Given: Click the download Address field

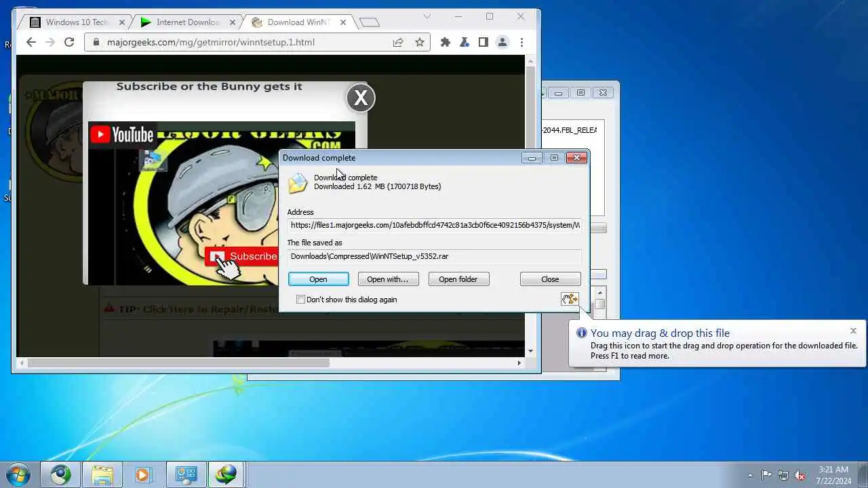Looking at the screenshot, I should [434, 225].
